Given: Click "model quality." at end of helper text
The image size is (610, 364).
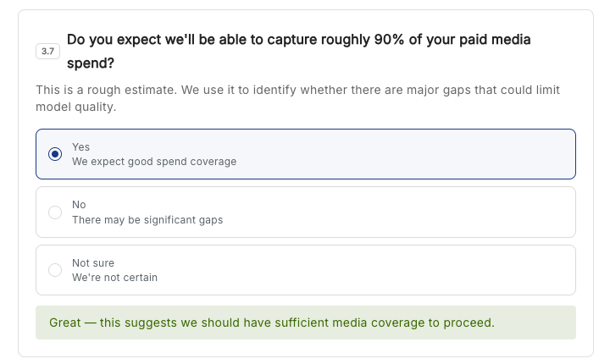Looking at the screenshot, I should 76,107.
